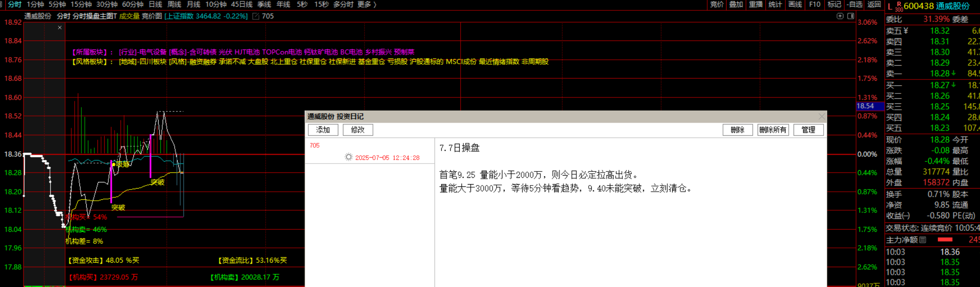Click 上证指数 3464.82 index readout
Screen dimensions: 980x287
(206, 16)
